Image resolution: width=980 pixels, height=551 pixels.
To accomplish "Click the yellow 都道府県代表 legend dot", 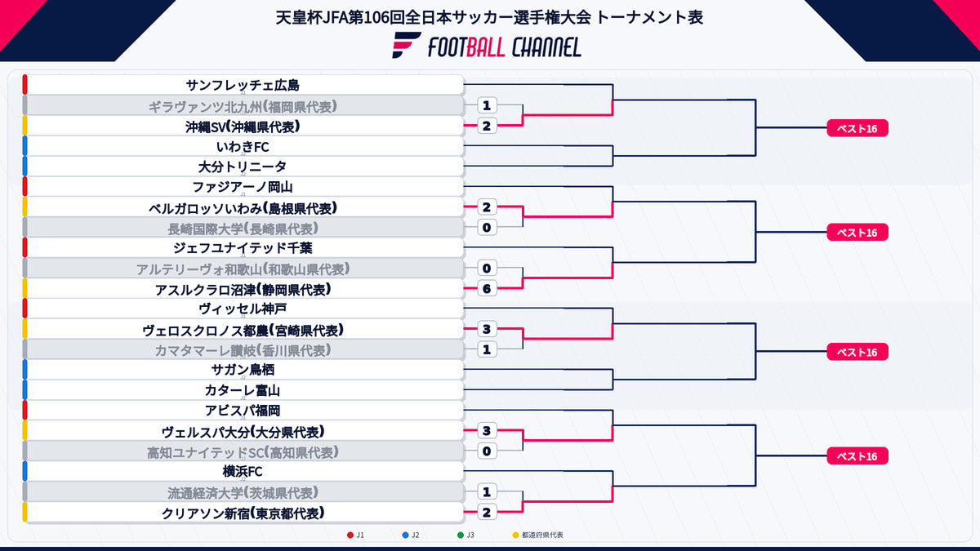I will point(515,535).
